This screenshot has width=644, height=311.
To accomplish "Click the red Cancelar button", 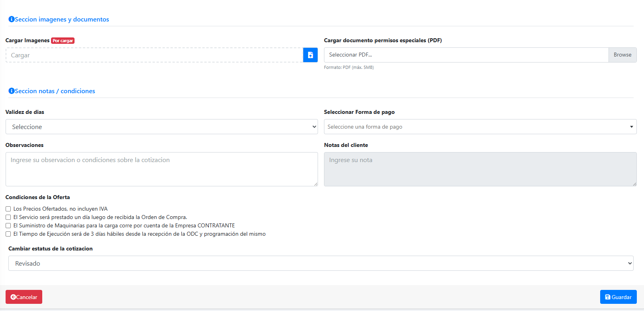I will [x=24, y=297].
